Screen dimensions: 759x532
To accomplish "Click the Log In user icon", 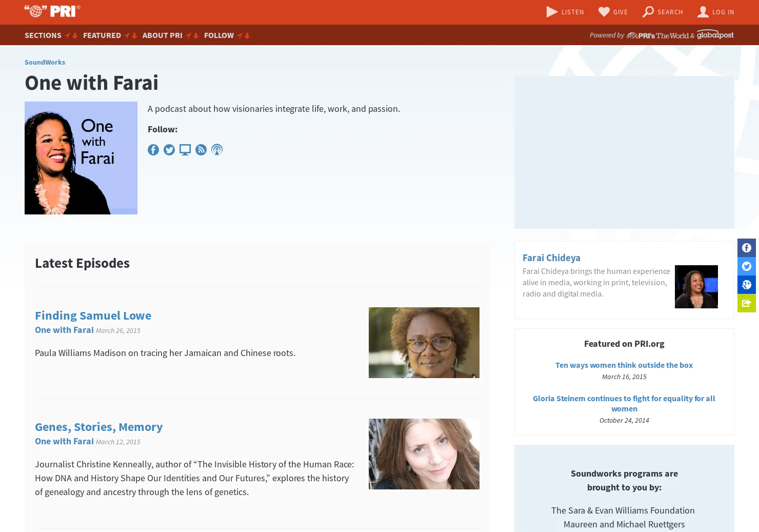I will (x=703, y=12).
